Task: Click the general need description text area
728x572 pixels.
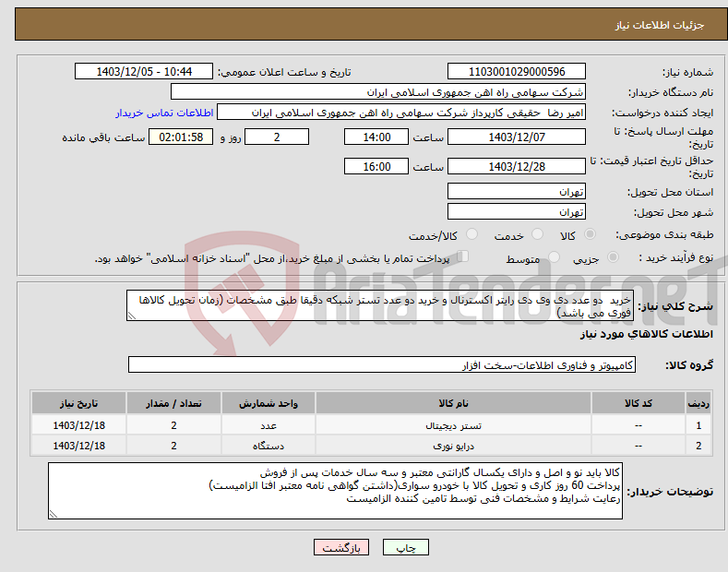Action: (380, 305)
